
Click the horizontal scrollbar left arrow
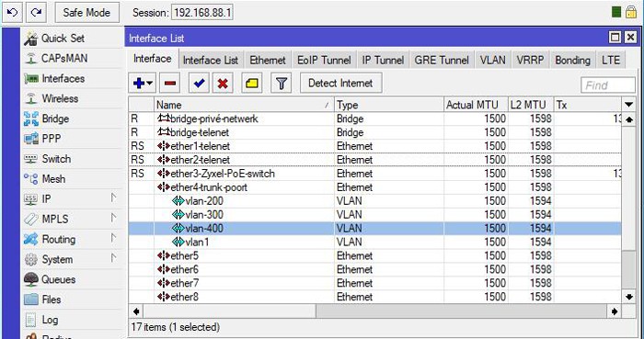[136, 311]
